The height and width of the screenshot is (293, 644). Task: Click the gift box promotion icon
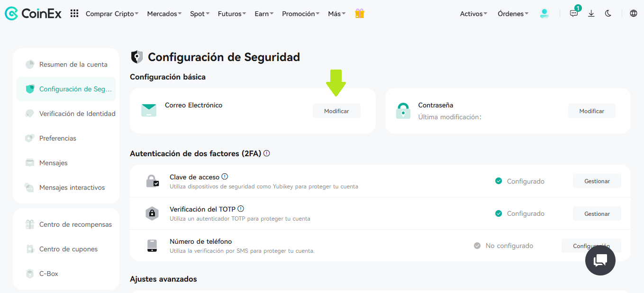(360, 13)
